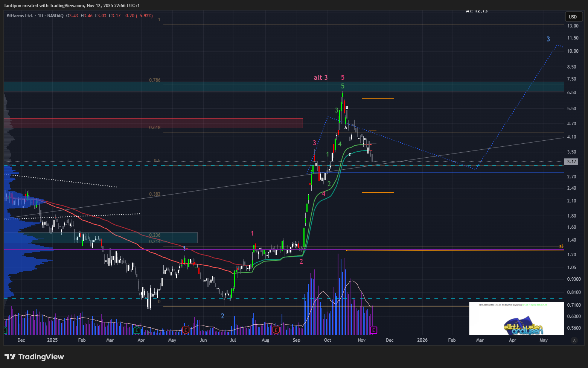Select the 0.786 Fibonacci level label
588x368 pixels.
tap(154, 80)
